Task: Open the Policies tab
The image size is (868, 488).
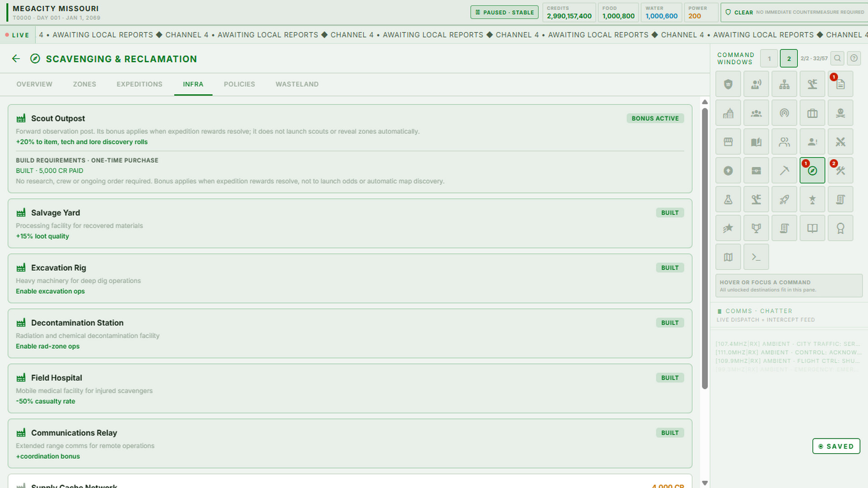Action: 239,84
